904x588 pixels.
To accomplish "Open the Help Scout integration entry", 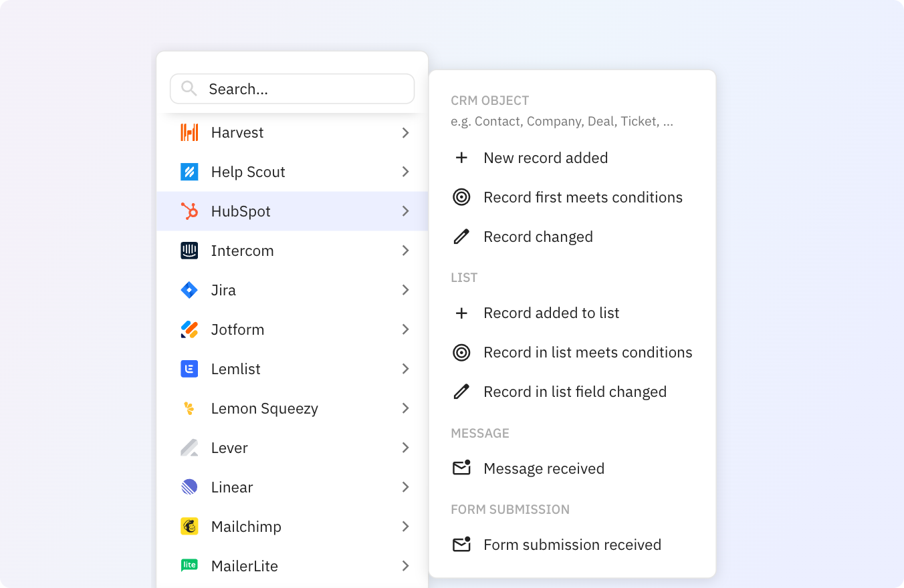I will pos(292,172).
